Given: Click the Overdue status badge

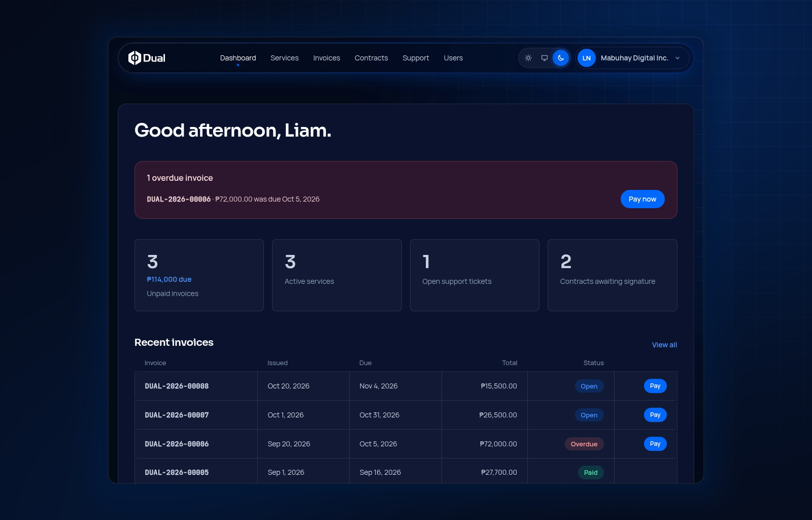Looking at the screenshot, I should tap(584, 444).
